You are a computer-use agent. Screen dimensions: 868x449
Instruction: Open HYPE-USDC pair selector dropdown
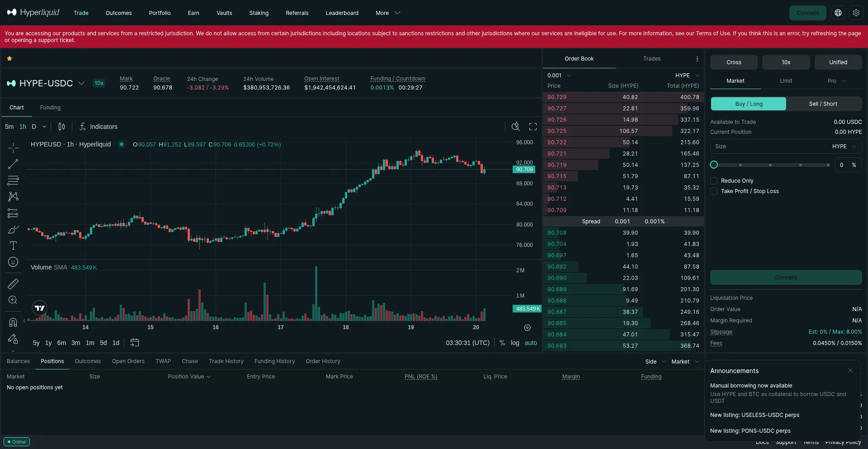[81, 83]
